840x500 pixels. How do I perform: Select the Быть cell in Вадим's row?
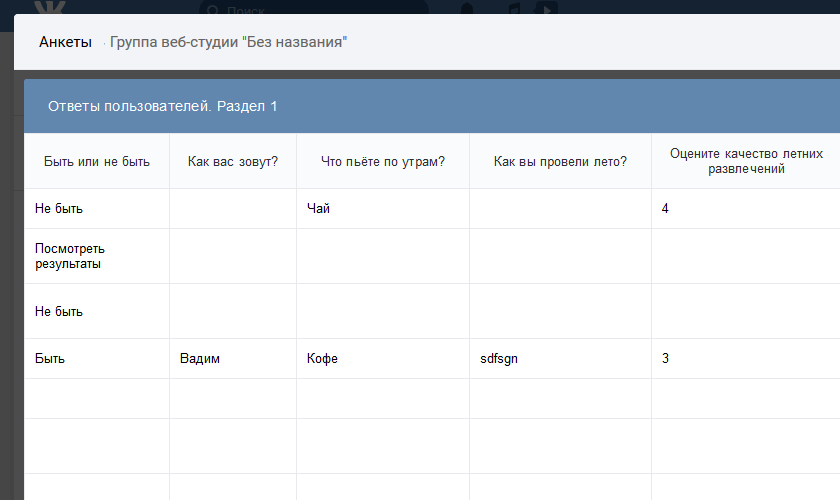pyautogui.click(x=96, y=359)
